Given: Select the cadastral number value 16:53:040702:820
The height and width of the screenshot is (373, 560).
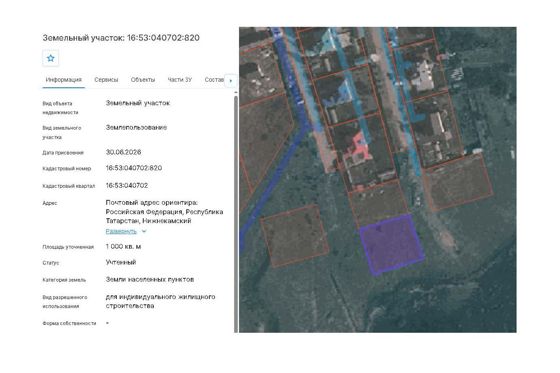Looking at the screenshot, I should coord(134,168).
